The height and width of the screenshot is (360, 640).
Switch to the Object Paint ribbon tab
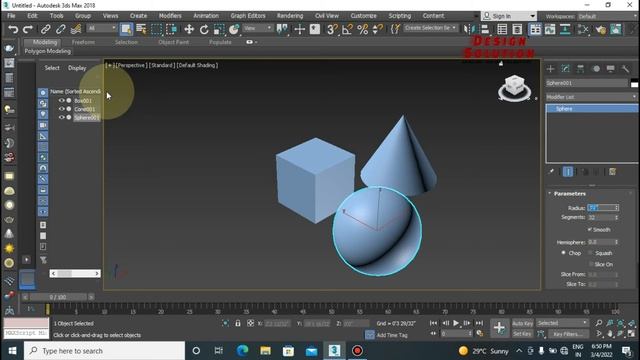(x=173, y=42)
